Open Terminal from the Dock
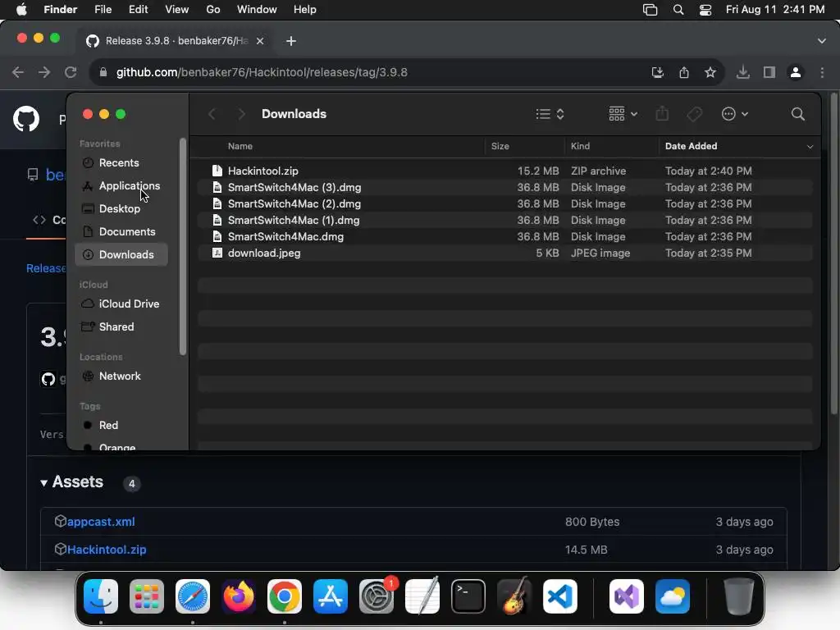 pyautogui.click(x=468, y=596)
